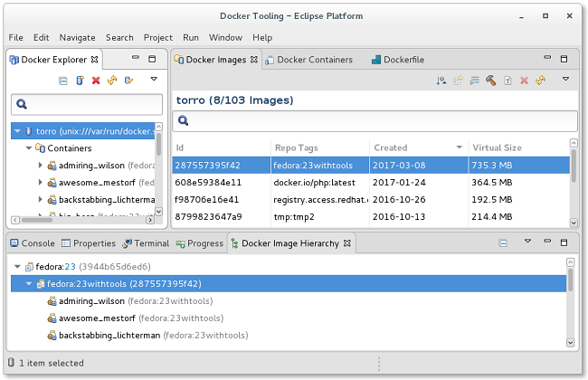The width and height of the screenshot is (588, 380).
Task: Click the run image icon
Action: pos(474,81)
